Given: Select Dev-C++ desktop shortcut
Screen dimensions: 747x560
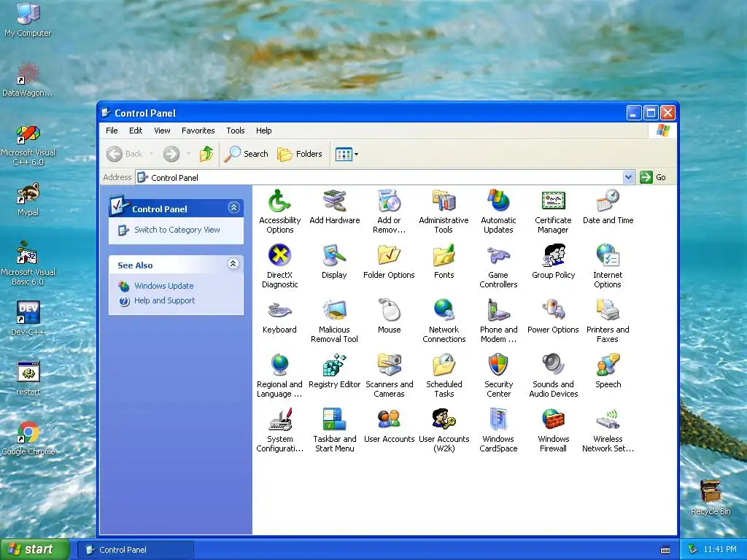Looking at the screenshot, I should (x=28, y=318).
